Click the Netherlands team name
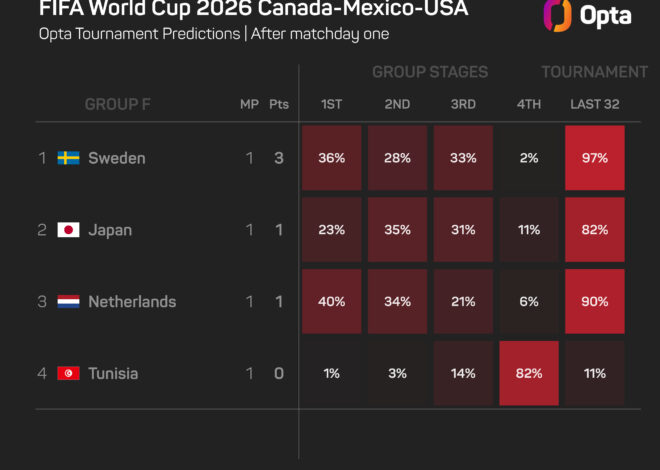 point(132,302)
